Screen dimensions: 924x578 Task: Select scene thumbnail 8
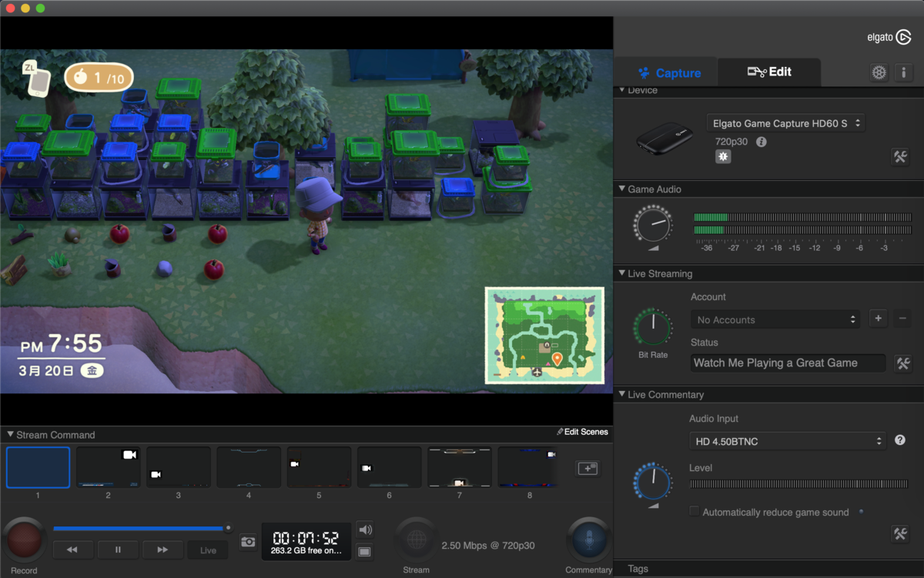pyautogui.click(x=530, y=467)
